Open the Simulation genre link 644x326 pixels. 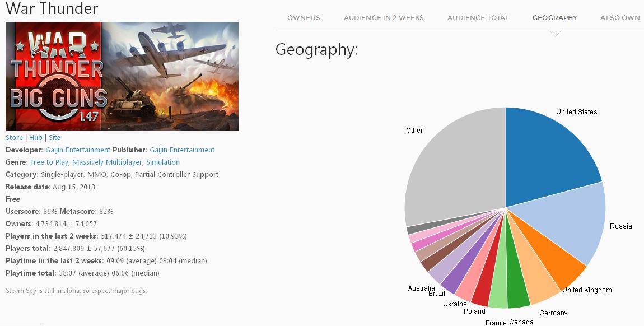[x=162, y=162]
